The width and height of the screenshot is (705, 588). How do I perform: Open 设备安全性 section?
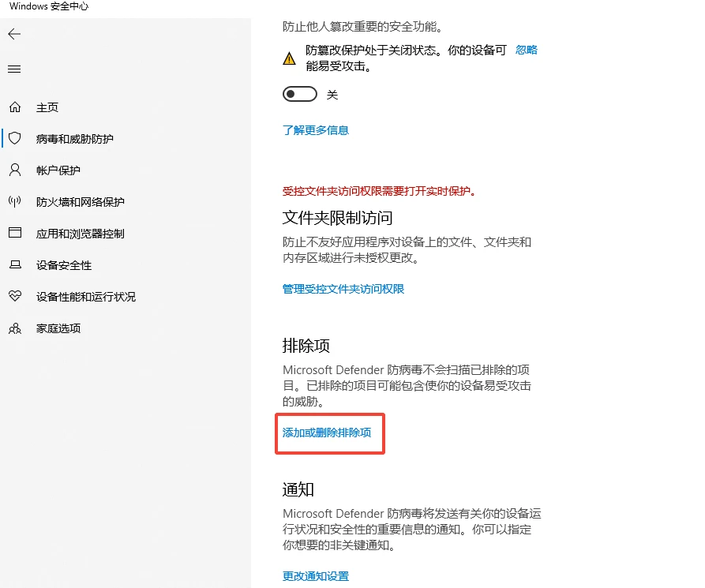tap(64, 265)
